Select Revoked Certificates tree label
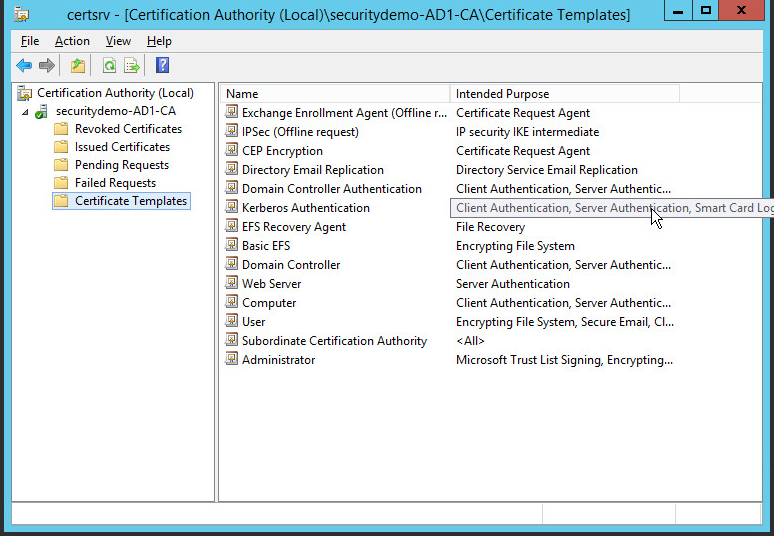The height and width of the screenshot is (536, 774). click(x=128, y=129)
